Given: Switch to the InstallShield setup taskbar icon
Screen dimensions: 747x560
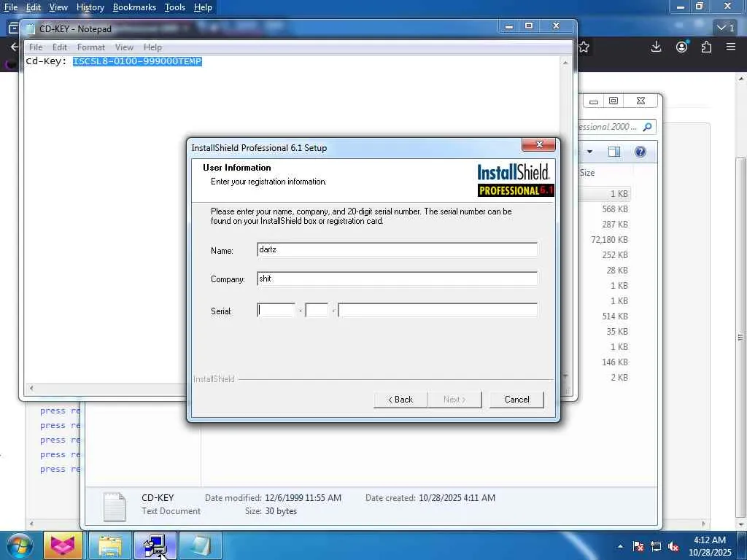Looking at the screenshot, I should [155, 545].
